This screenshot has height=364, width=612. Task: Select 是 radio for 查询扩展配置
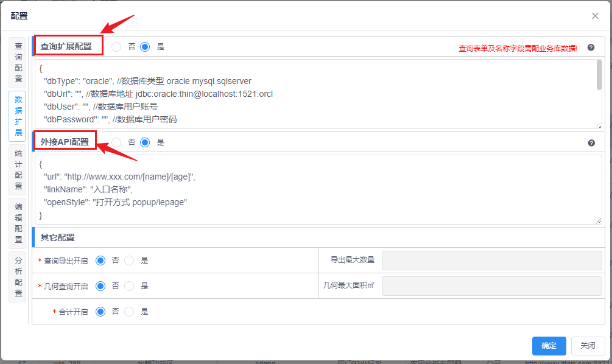pos(145,47)
